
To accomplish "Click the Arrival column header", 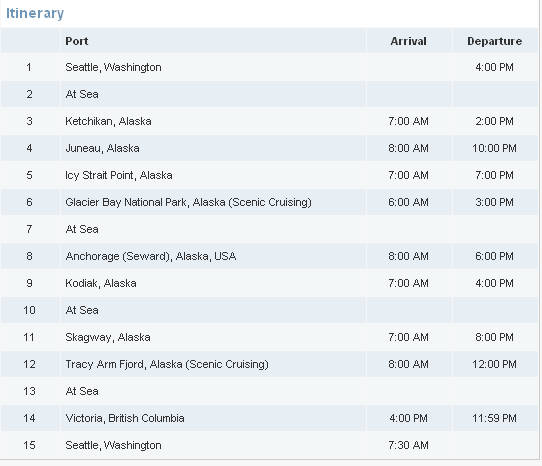I will pyautogui.click(x=408, y=41).
